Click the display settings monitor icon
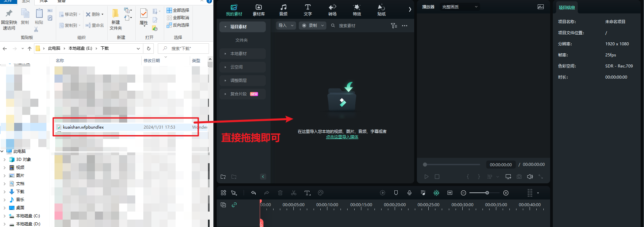Image resolution: width=644 pixels, height=227 pixels. [x=508, y=177]
